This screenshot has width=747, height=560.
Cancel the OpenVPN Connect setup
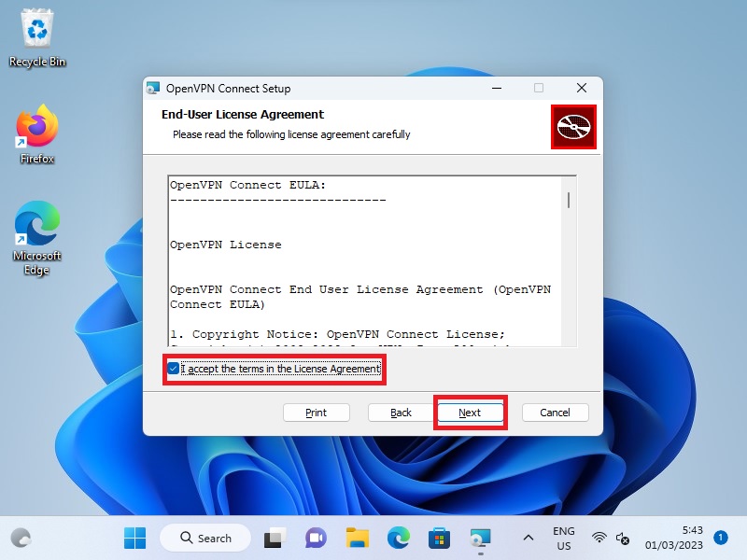(x=555, y=413)
